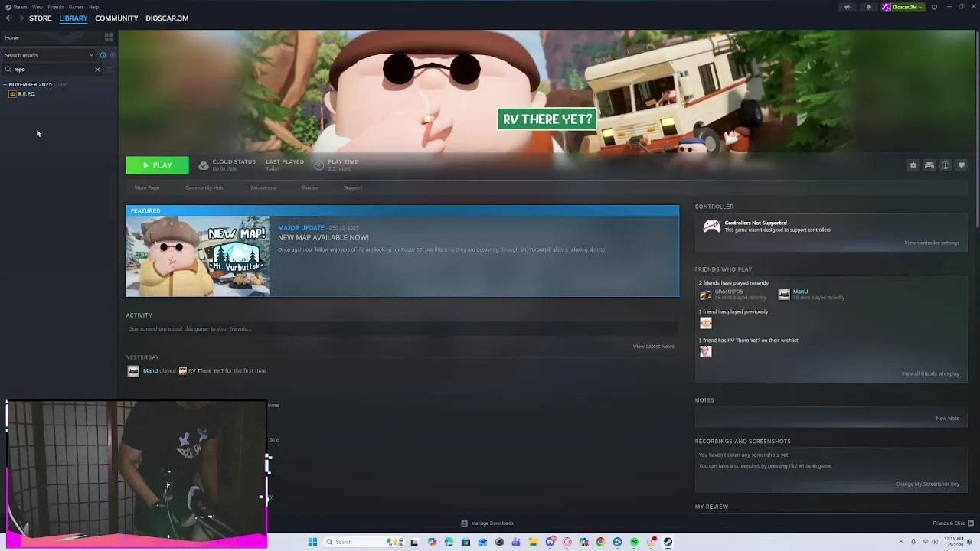Add the game to favorites with the heart icon
This screenshot has width=980, height=551.
click(x=962, y=165)
